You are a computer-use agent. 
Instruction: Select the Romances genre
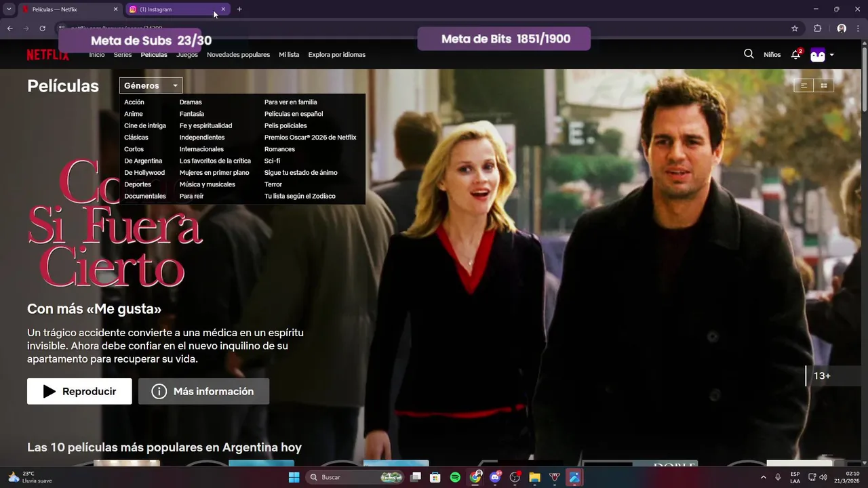[x=279, y=149]
